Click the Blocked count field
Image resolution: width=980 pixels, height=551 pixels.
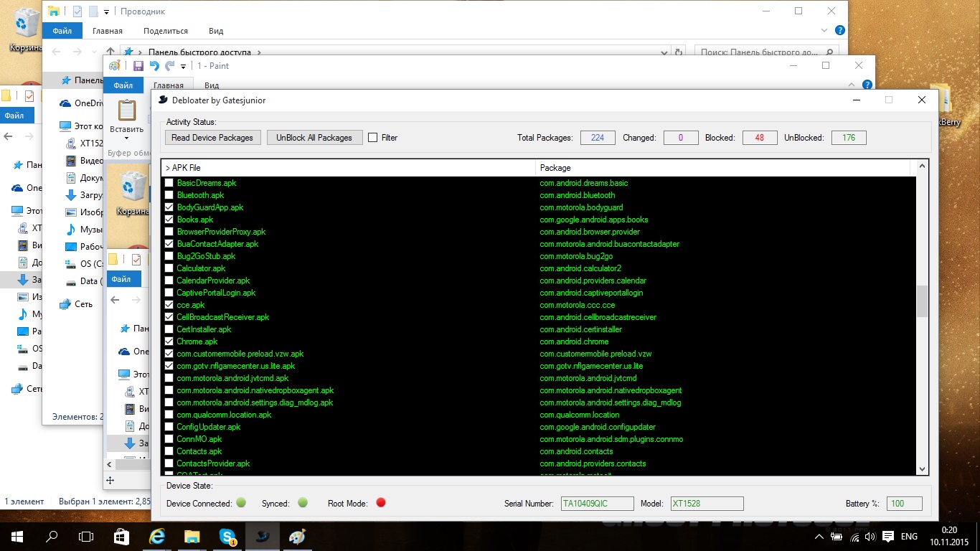point(760,138)
